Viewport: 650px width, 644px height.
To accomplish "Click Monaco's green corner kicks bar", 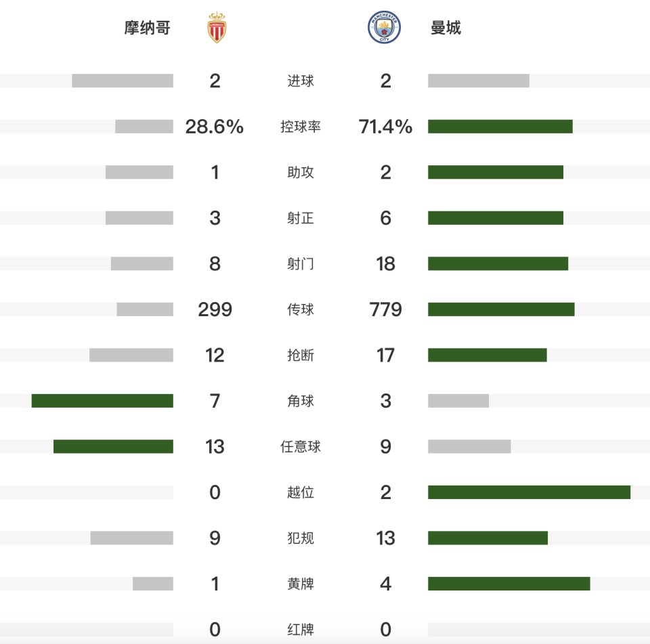I will tap(102, 401).
